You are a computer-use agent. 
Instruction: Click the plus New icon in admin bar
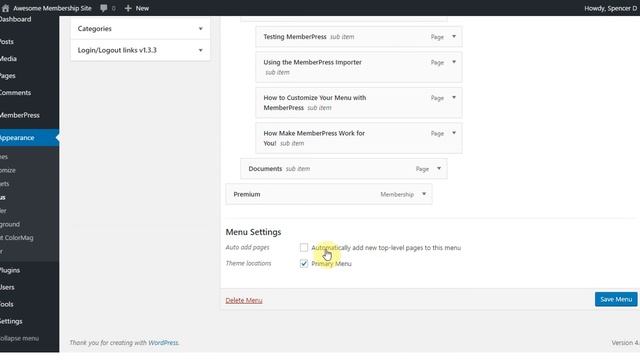(x=128, y=8)
